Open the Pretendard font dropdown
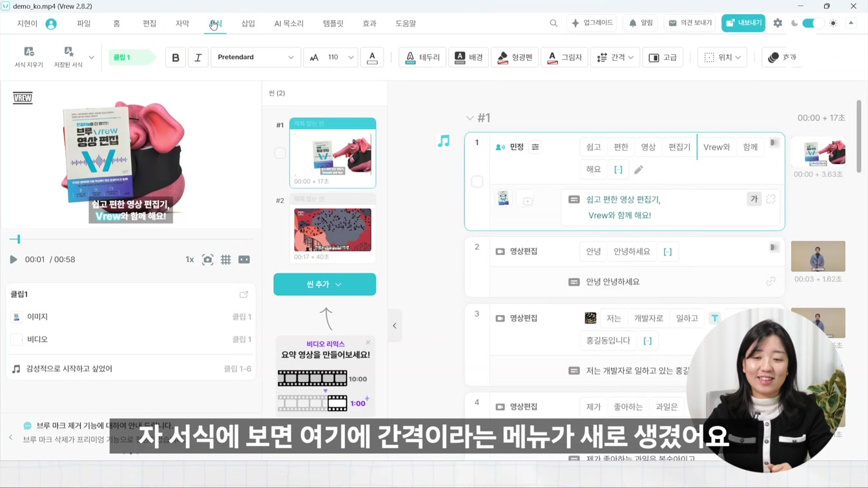The image size is (868, 488). [256, 57]
